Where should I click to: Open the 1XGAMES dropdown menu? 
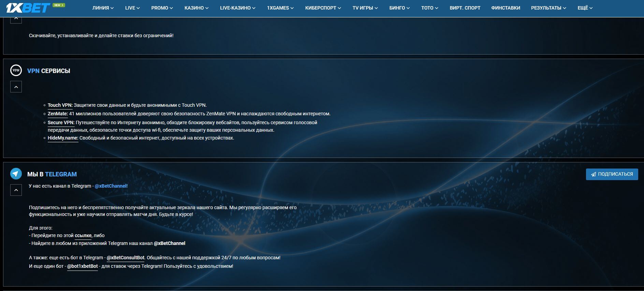click(280, 8)
